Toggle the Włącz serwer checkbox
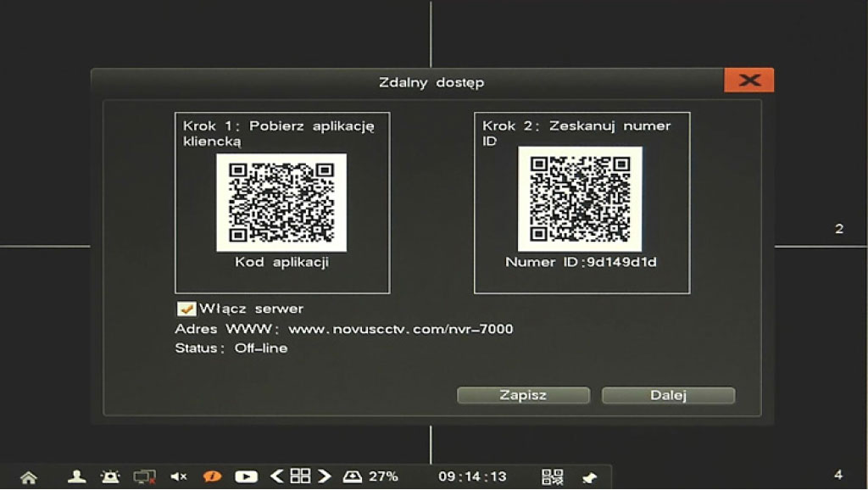868x490 pixels. click(186, 309)
